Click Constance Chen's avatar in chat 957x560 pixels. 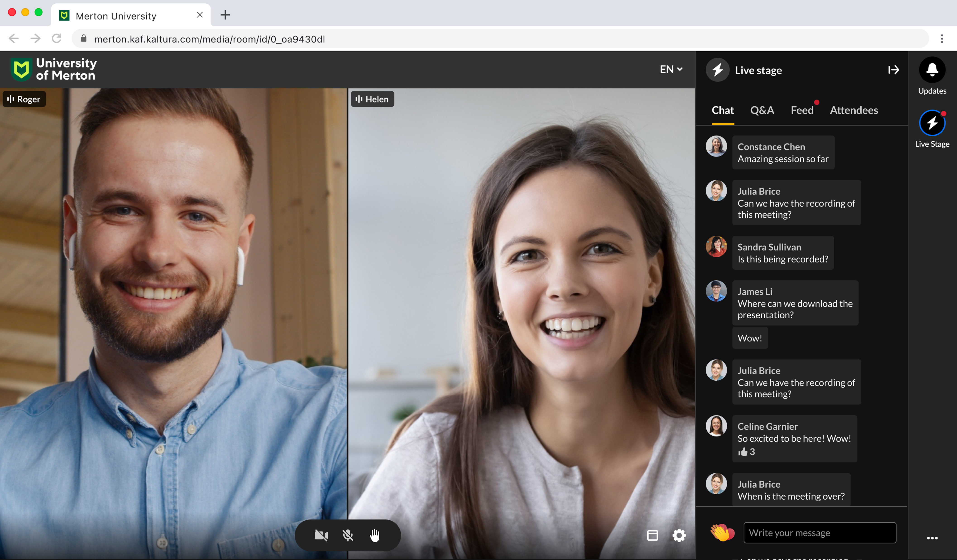coord(716,146)
